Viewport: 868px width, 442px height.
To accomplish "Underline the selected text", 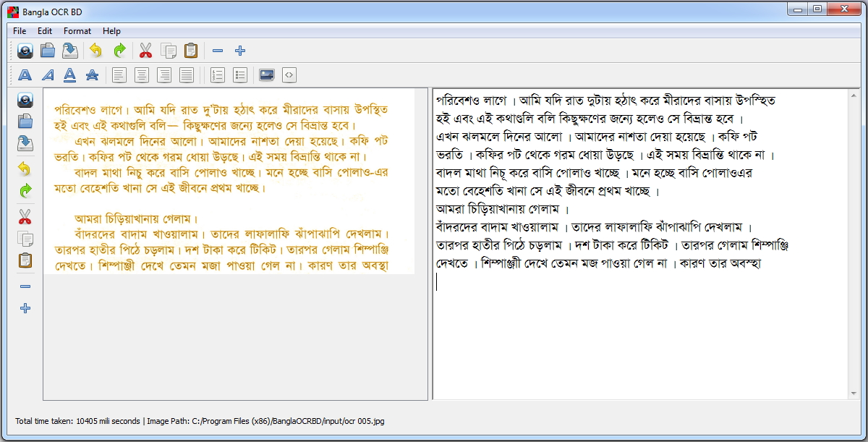I will 69,75.
